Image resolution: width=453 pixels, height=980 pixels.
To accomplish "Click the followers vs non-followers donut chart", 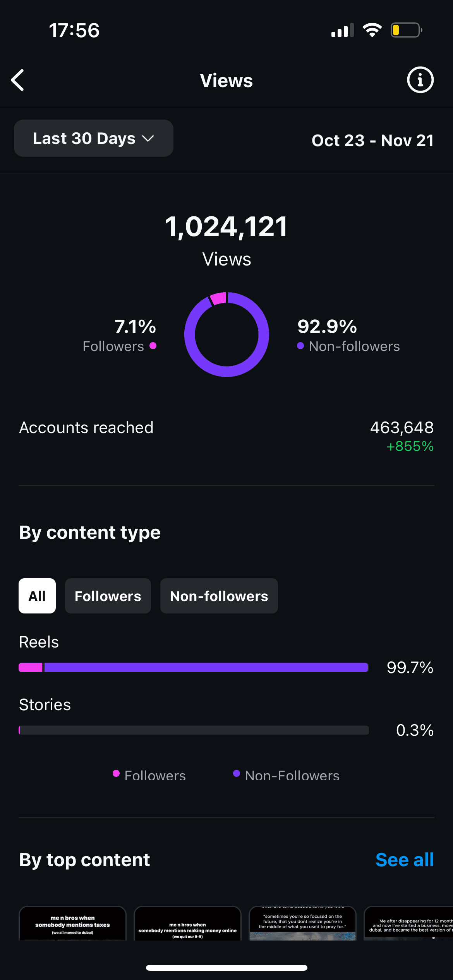I will click(x=226, y=334).
